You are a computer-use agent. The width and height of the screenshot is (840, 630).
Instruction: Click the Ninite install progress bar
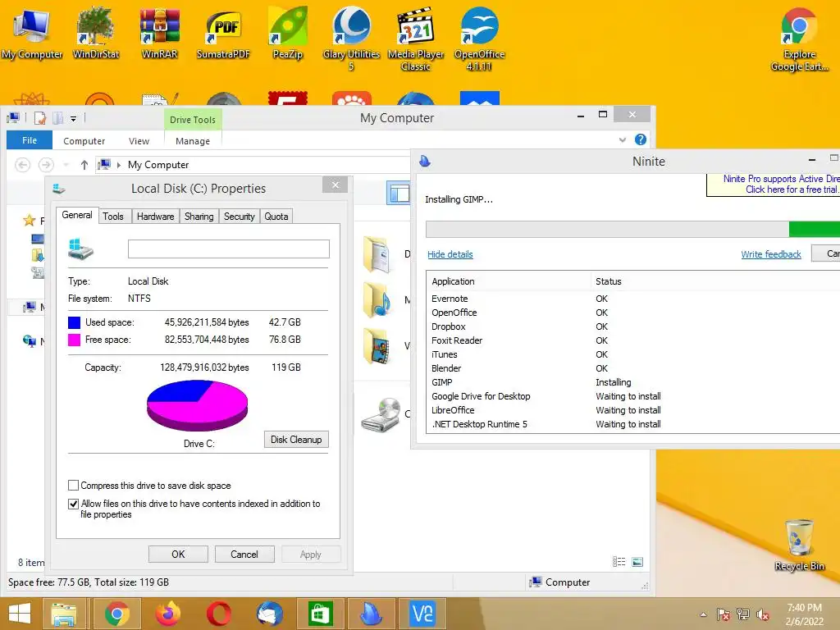(x=632, y=230)
